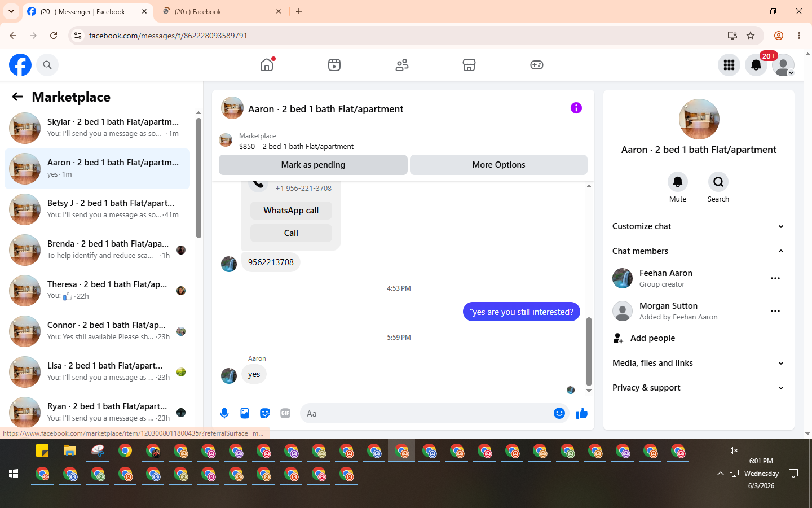Expand the Privacy & support section

(699, 388)
